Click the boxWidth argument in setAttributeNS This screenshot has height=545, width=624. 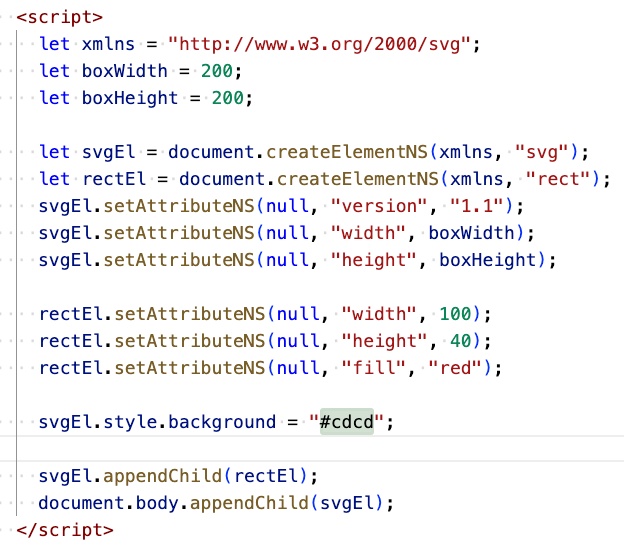pyautogui.click(x=471, y=233)
